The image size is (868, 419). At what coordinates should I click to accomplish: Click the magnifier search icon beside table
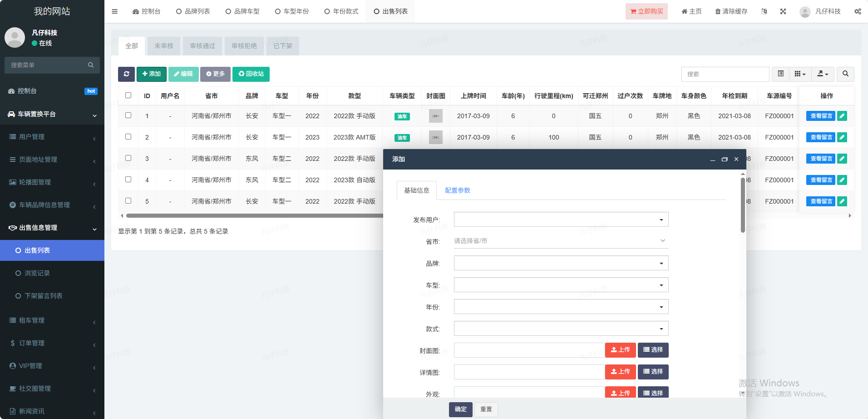[x=845, y=74]
